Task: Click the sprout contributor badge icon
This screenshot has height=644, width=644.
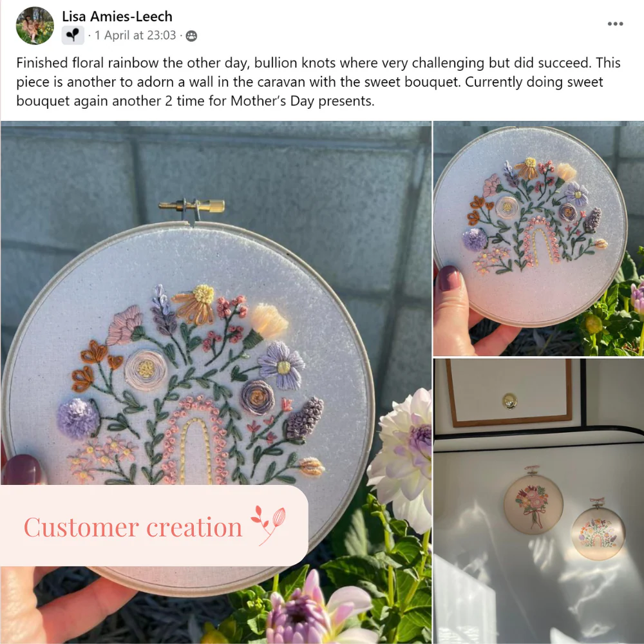Action: tap(73, 35)
